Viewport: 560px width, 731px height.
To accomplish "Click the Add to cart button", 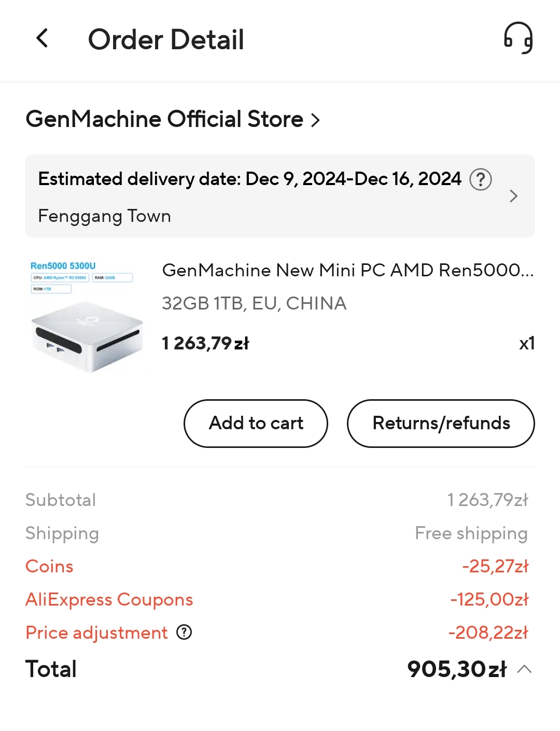I will click(x=256, y=423).
